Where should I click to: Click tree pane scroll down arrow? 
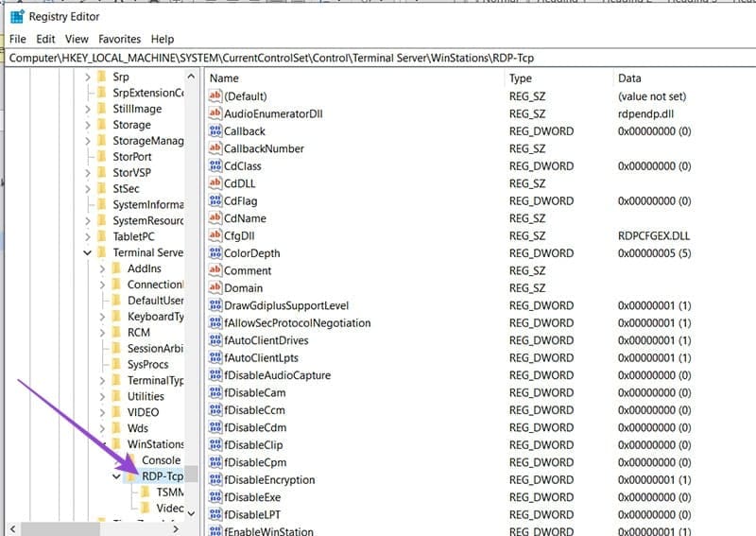point(191,513)
